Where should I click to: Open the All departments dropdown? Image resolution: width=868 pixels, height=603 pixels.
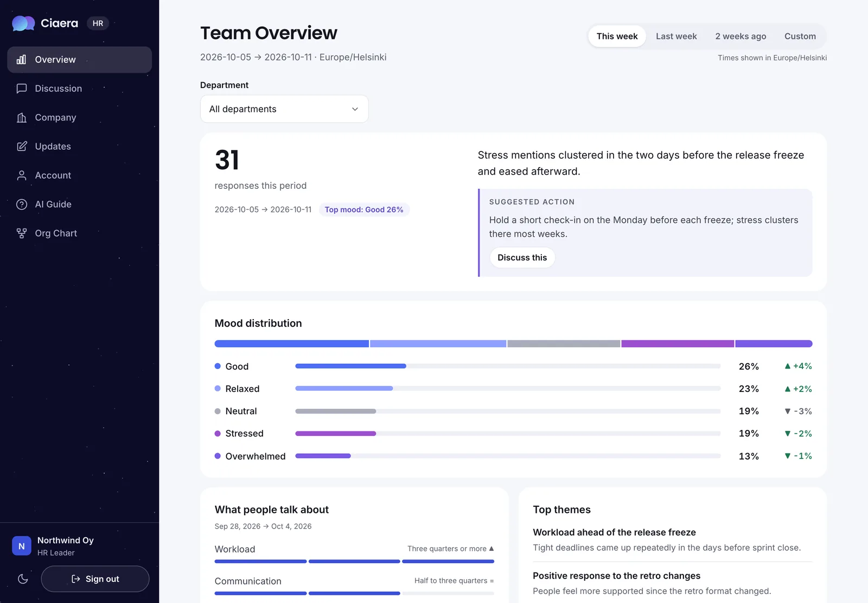(284, 109)
